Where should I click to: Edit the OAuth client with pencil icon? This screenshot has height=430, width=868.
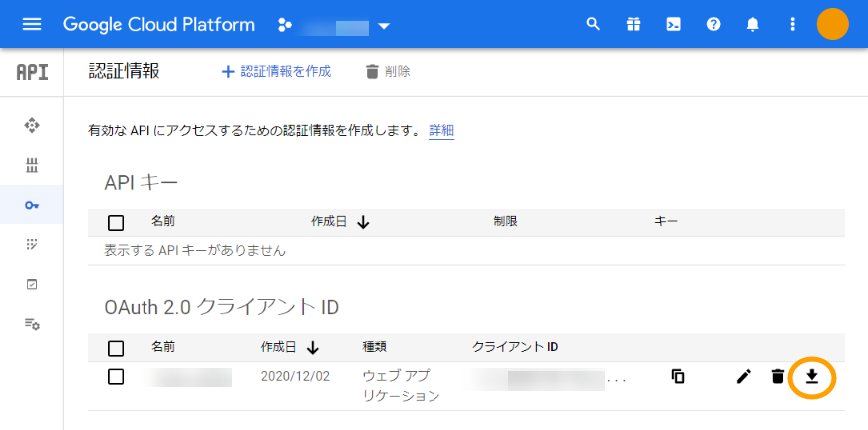[x=744, y=377]
